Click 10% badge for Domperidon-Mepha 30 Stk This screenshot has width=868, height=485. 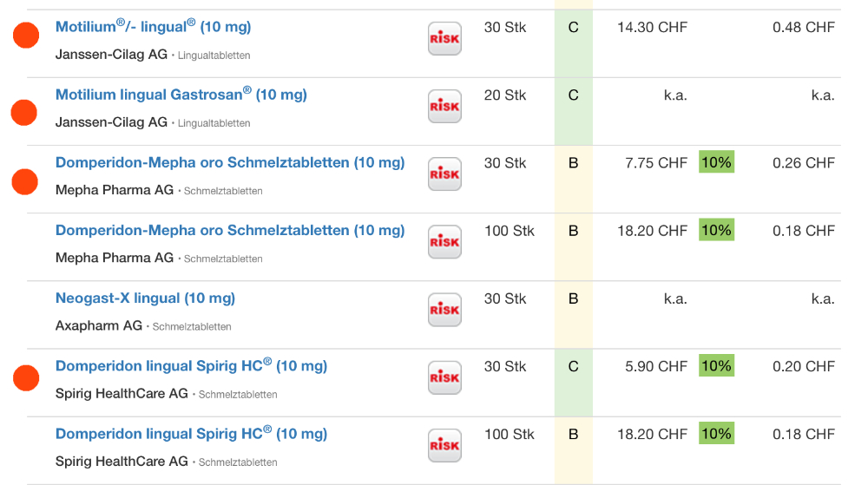click(716, 162)
